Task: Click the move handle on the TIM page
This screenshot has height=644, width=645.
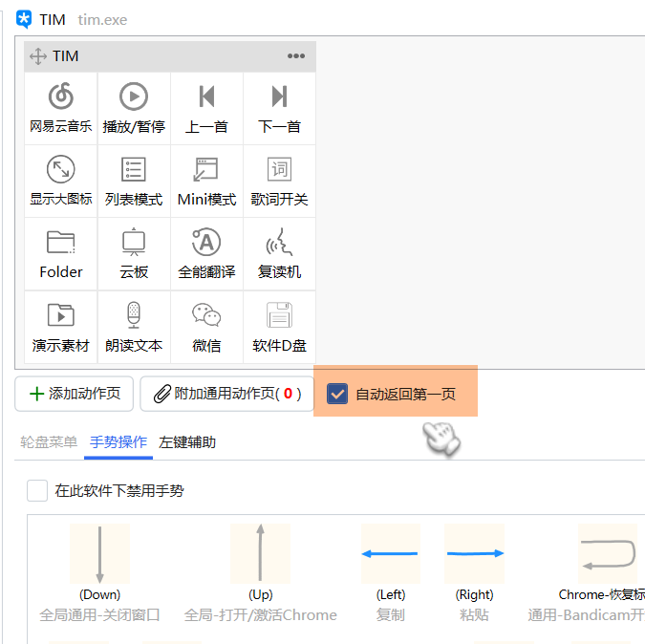Action: (x=38, y=56)
